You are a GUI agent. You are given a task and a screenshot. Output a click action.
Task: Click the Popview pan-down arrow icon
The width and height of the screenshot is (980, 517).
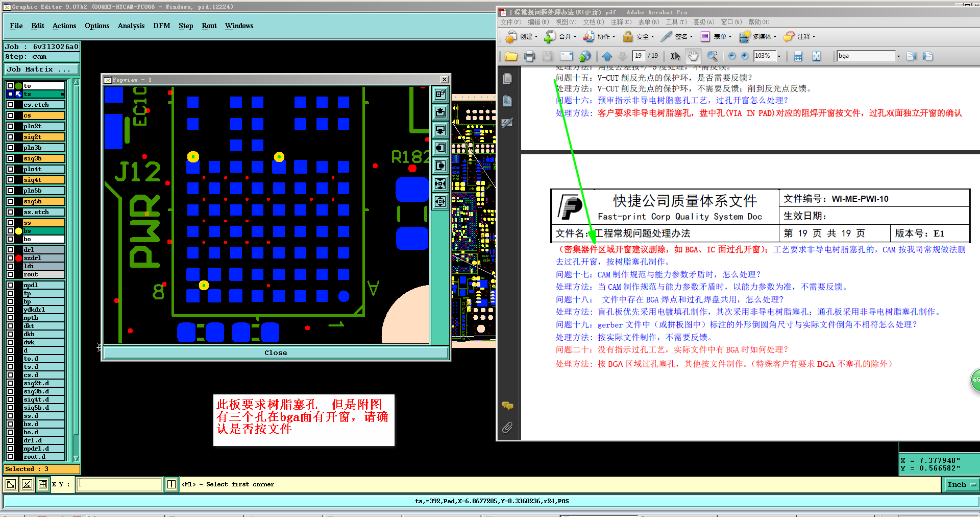tap(440, 130)
